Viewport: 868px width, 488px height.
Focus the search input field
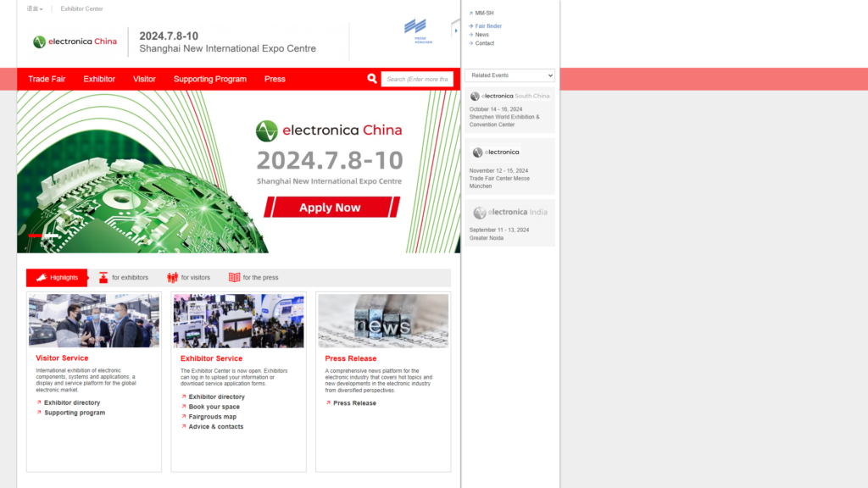pos(417,79)
